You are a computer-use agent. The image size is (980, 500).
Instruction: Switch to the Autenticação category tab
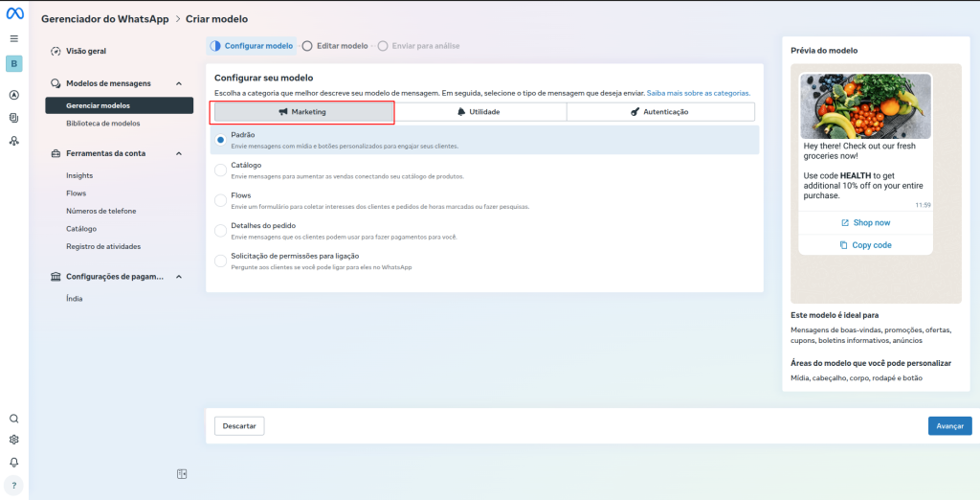(659, 112)
